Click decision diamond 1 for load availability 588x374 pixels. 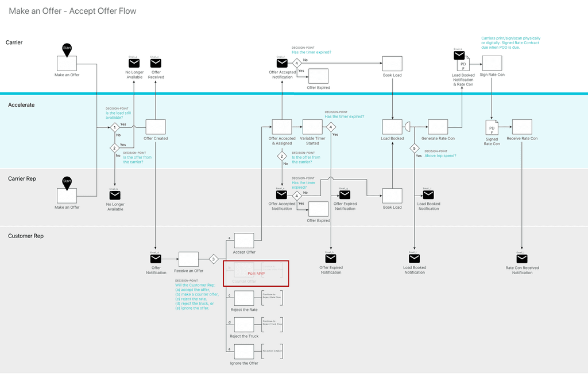pyautogui.click(x=115, y=127)
